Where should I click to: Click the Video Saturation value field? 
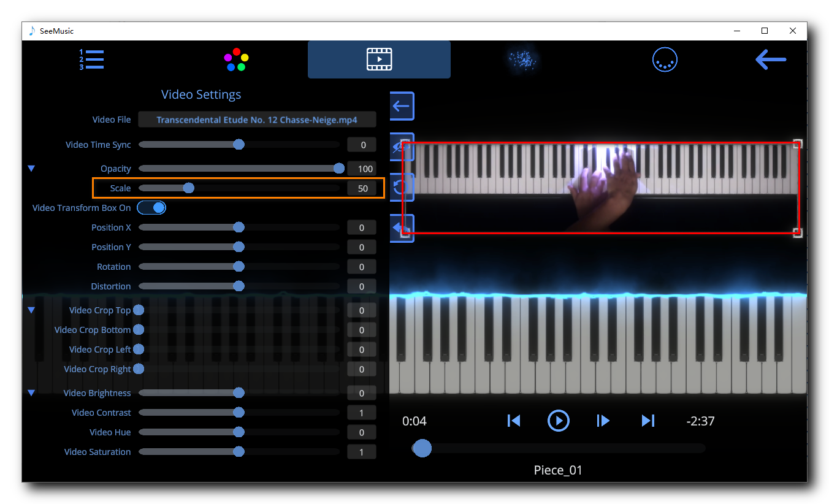362,452
